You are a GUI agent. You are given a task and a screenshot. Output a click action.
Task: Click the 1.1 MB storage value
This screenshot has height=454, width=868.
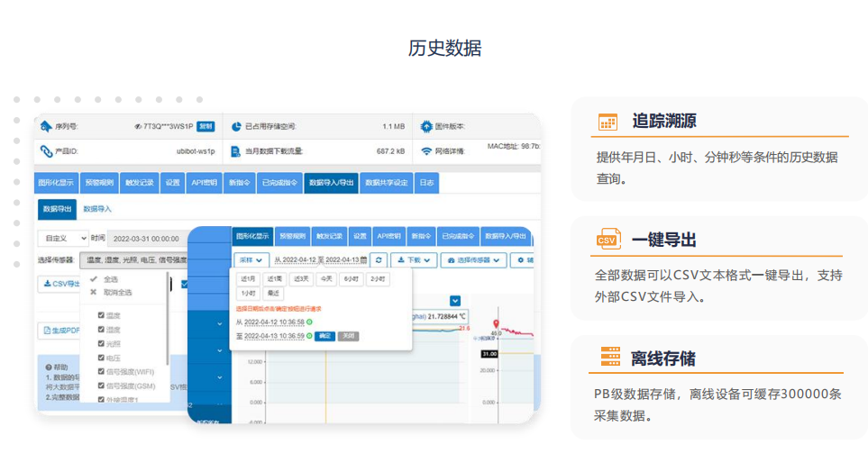(x=394, y=127)
